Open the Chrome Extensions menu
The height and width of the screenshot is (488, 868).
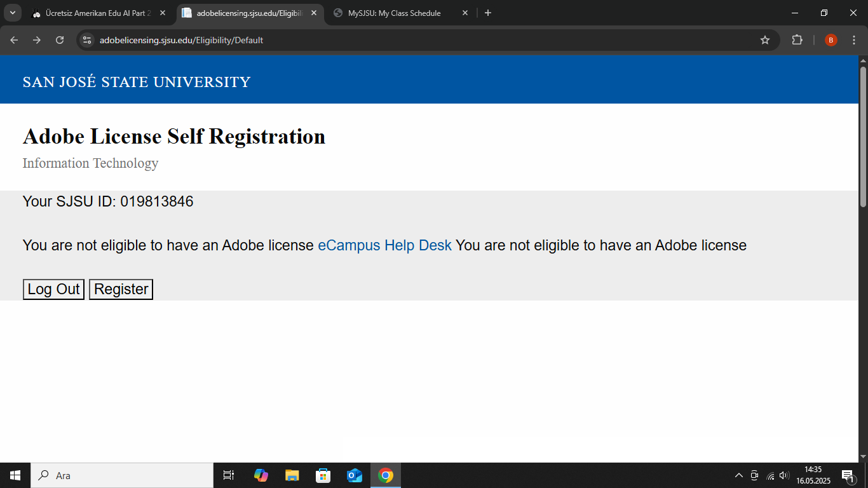[x=797, y=40]
